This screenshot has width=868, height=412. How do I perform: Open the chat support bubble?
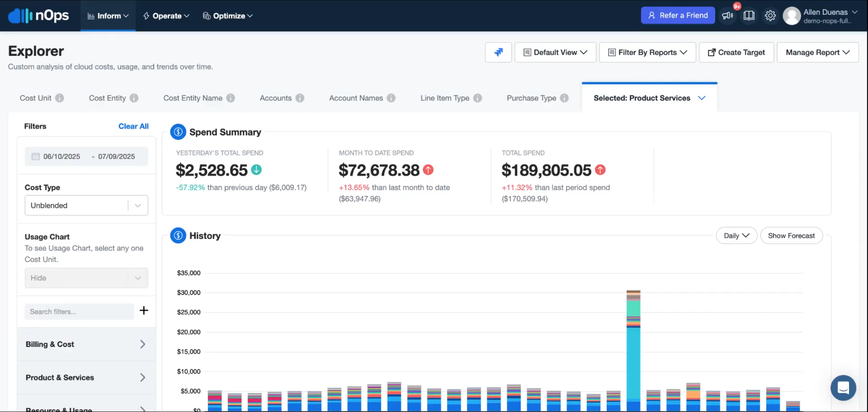coord(843,388)
